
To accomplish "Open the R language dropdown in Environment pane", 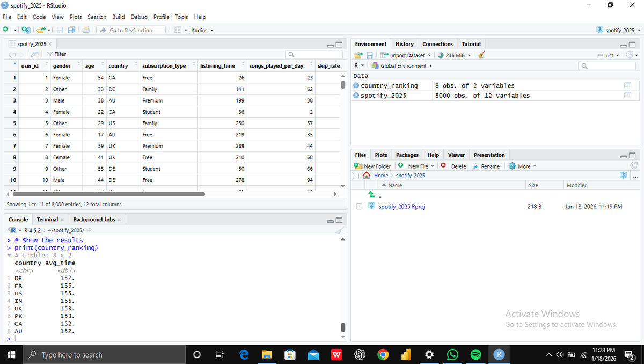I will click(359, 66).
